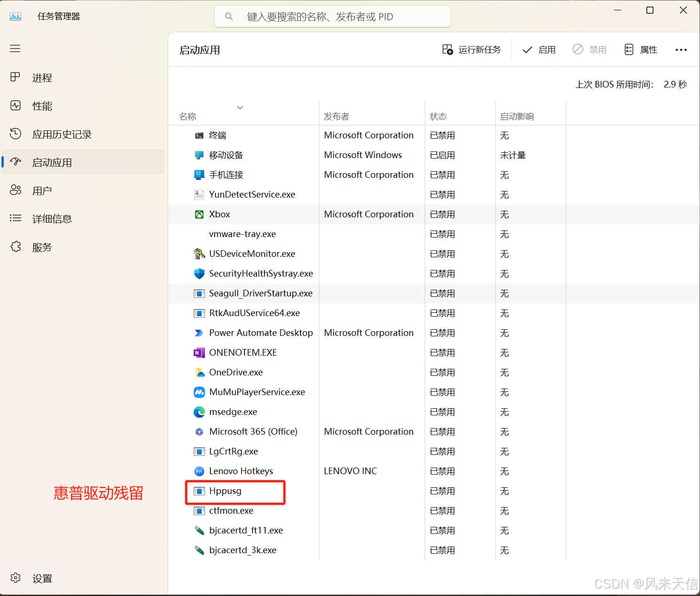Click the Task Manager app icon
The image size is (700, 596).
point(16,16)
